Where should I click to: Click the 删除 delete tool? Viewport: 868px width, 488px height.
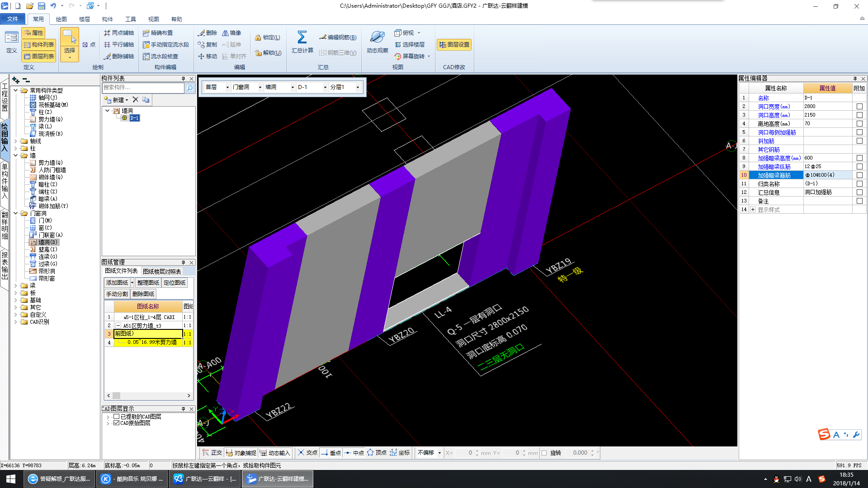point(208,33)
